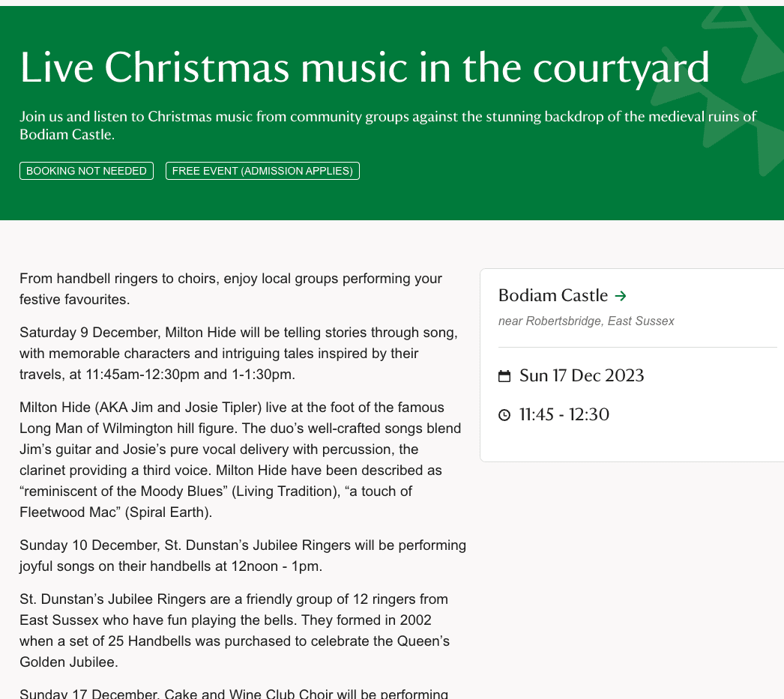Click the green arrow beside Bodiam Castle
Viewport: 784px width, 699px height.
point(621,296)
